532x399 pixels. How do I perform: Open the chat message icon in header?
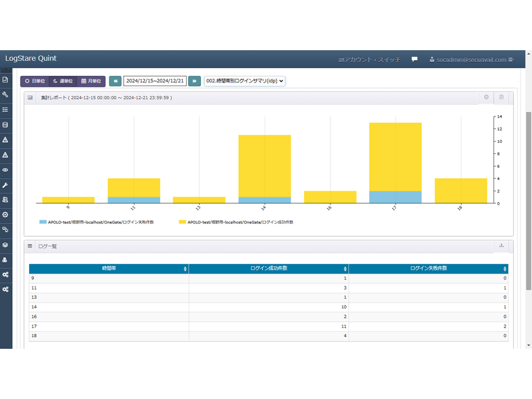click(x=414, y=59)
